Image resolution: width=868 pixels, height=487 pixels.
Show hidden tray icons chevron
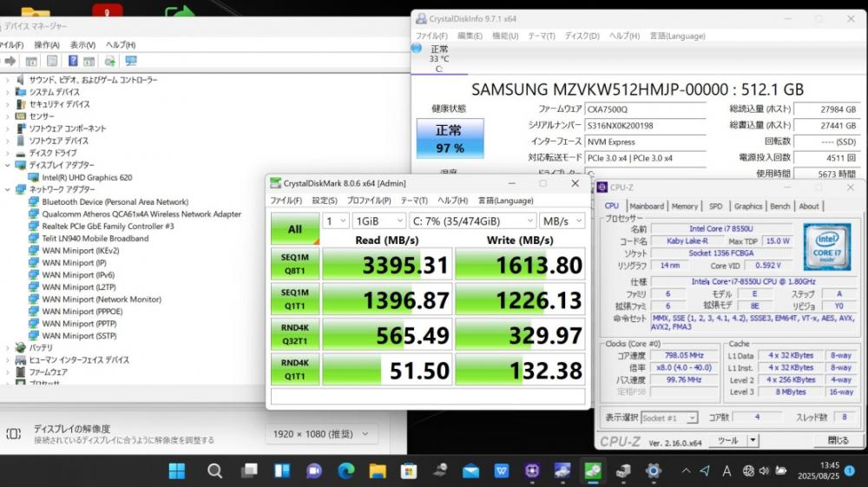(x=686, y=471)
